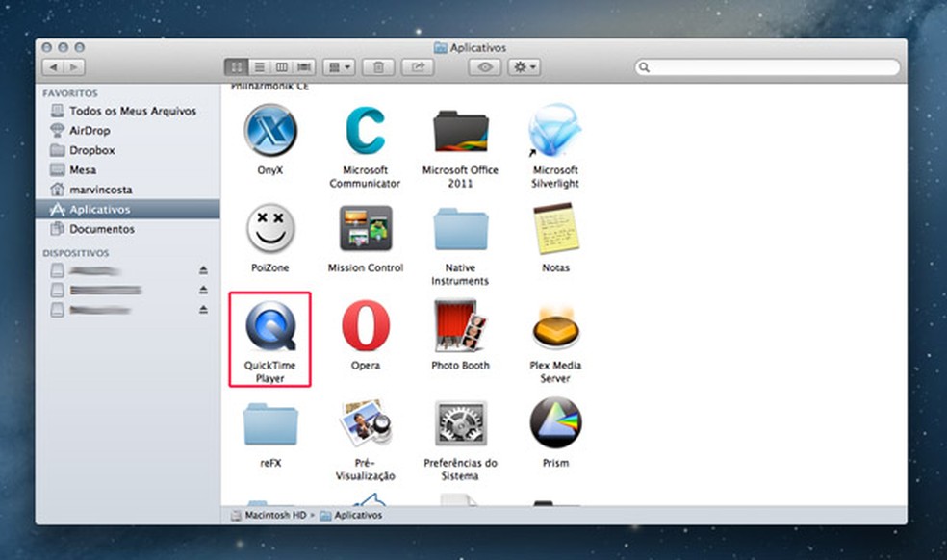Open the marvincosta home folder

tap(127, 190)
